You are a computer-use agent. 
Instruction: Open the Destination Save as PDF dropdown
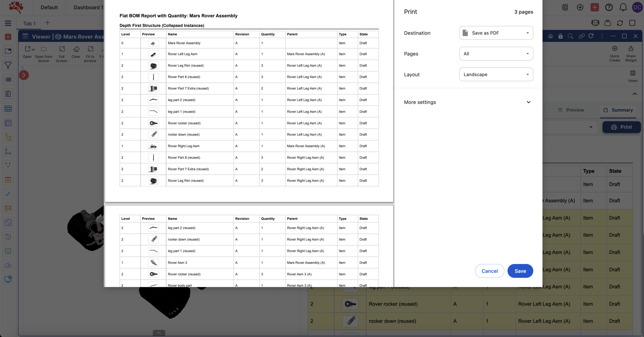point(496,33)
